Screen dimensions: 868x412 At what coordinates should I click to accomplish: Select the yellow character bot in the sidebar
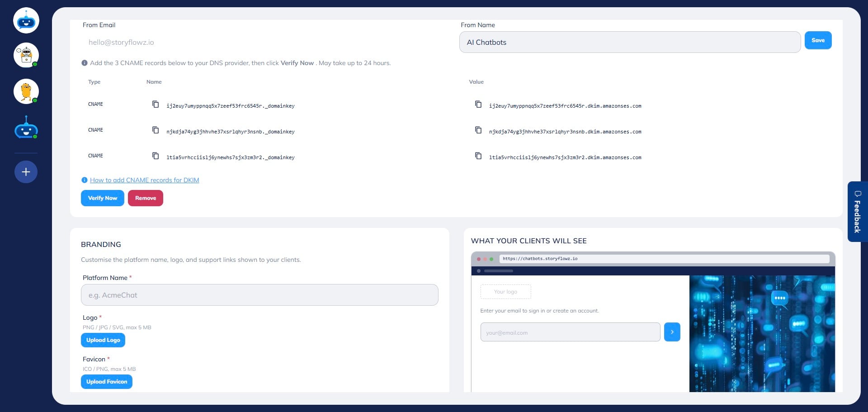click(x=26, y=91)
